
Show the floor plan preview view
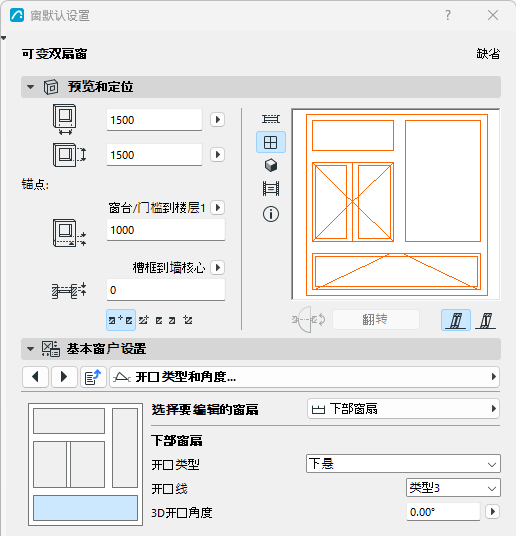(x=271, y=119)
